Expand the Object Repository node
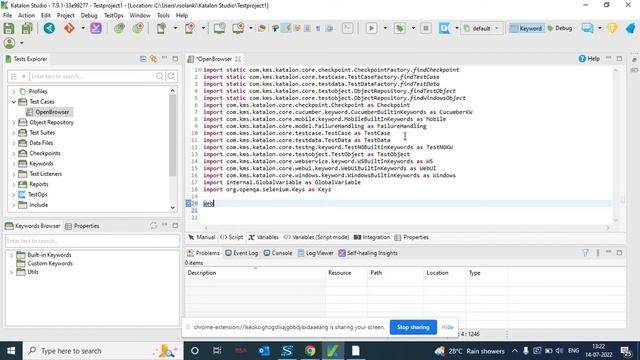 14,122
